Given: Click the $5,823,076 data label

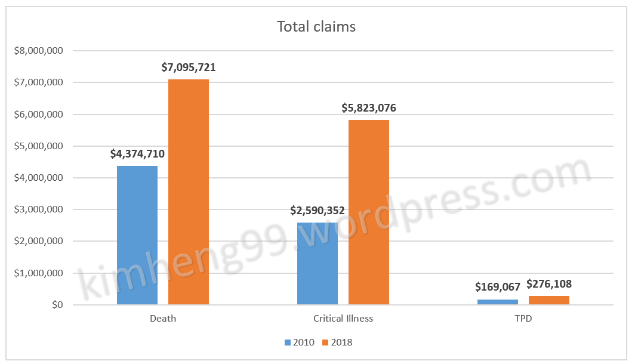Looking at the screenshot, I should pos(369,108).
